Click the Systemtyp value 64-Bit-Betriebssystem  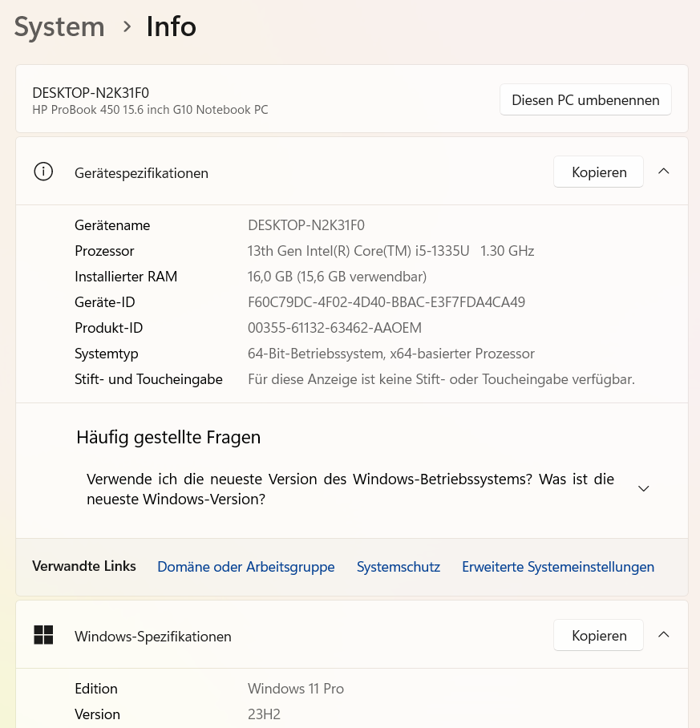point(390,354)
